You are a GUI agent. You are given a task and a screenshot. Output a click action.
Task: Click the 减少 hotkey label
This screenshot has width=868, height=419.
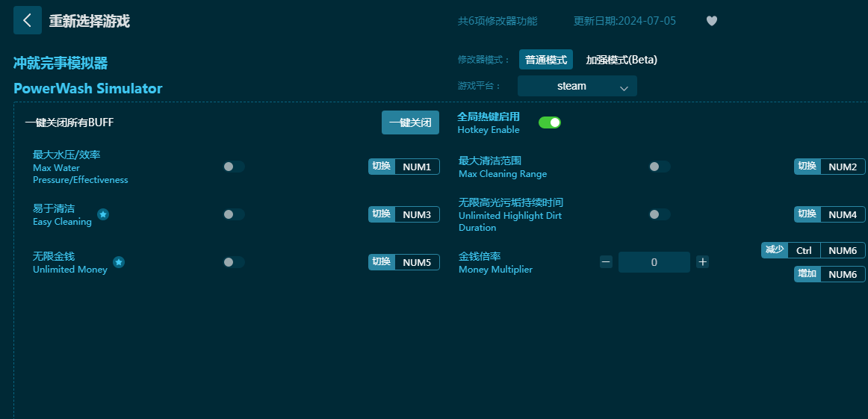pyautogui.click(x=775, y=250)
